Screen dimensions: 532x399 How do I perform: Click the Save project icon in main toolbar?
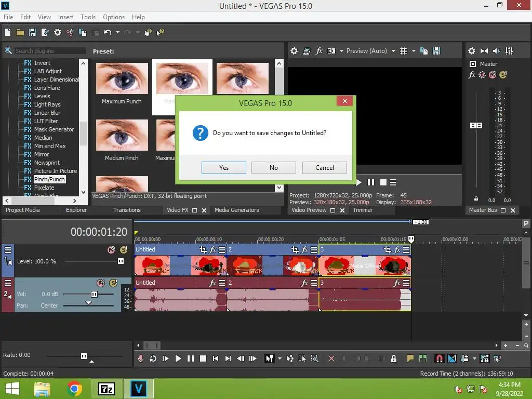point(33,32)
